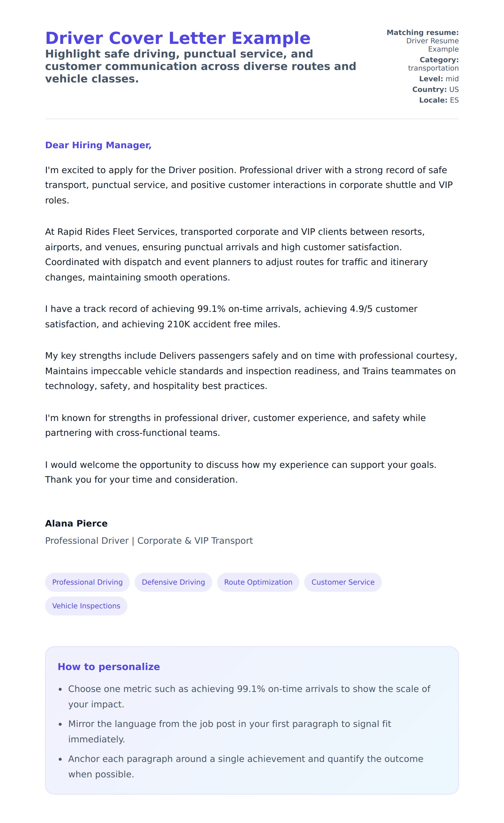Click the Driver Cover Letter Example title

[x=178, y=38]
